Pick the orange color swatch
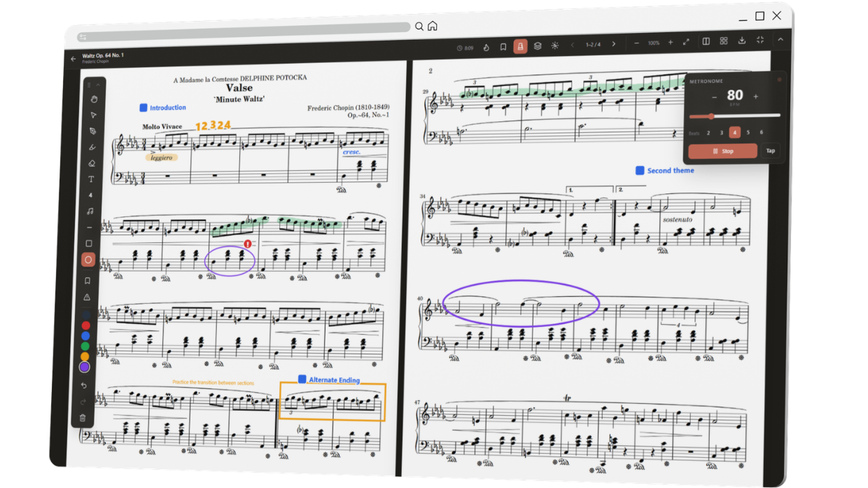 point(85,356)
